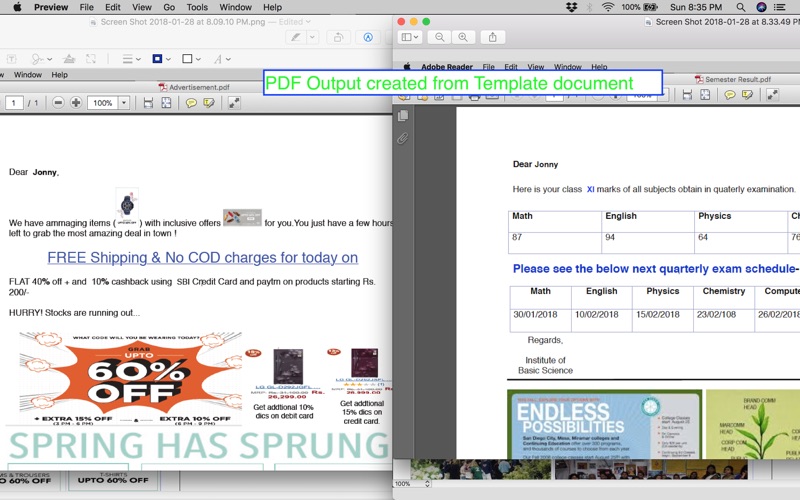Open the sidebar view menu in right Preview window

click(x=410, y=37)
